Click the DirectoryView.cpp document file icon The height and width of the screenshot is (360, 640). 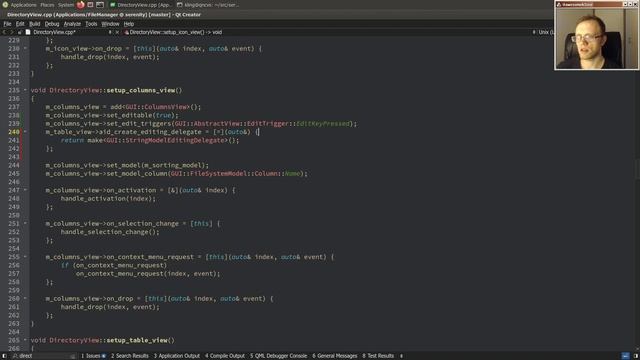click(28, 32)
